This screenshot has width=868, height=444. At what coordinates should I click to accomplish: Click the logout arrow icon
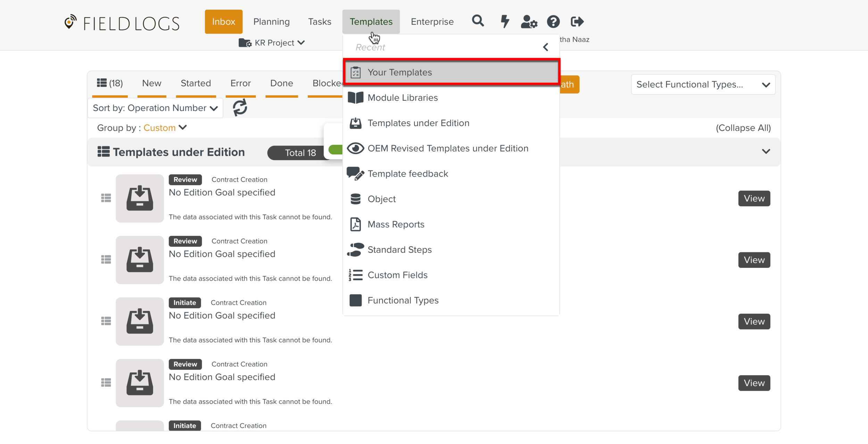click(577, 22)
